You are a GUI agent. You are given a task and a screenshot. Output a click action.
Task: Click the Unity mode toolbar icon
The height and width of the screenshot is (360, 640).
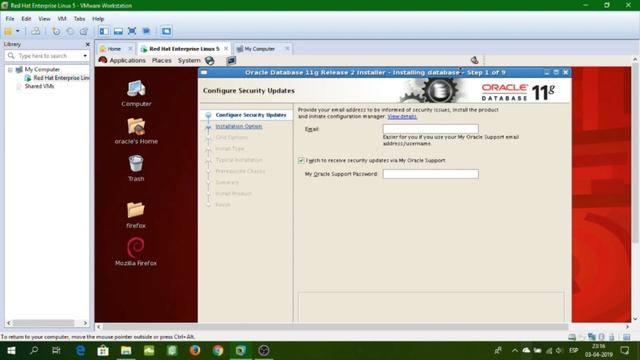click(x=146, y=31)
